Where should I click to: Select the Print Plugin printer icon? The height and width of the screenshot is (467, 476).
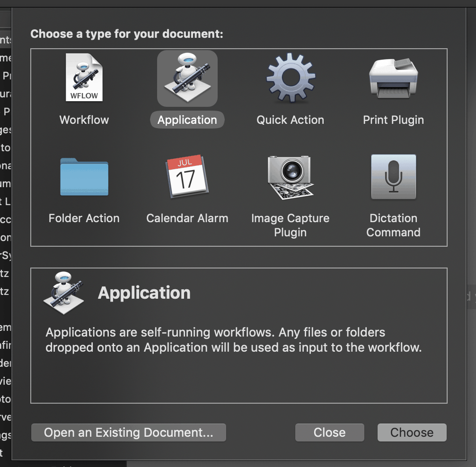[393, 78]
